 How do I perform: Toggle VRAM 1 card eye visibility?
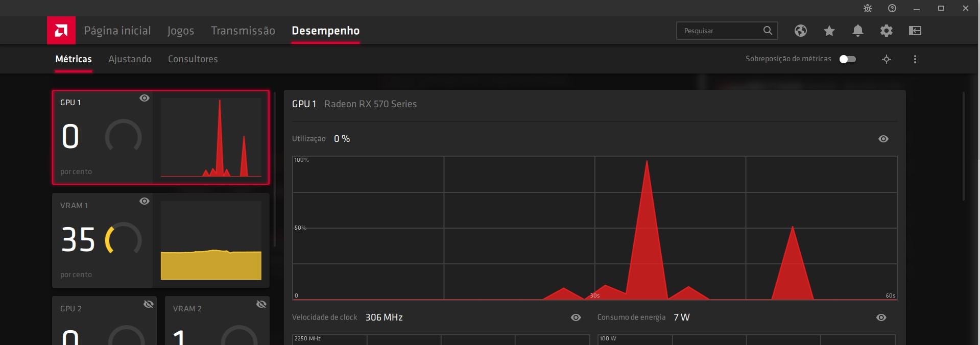(145, 201)
